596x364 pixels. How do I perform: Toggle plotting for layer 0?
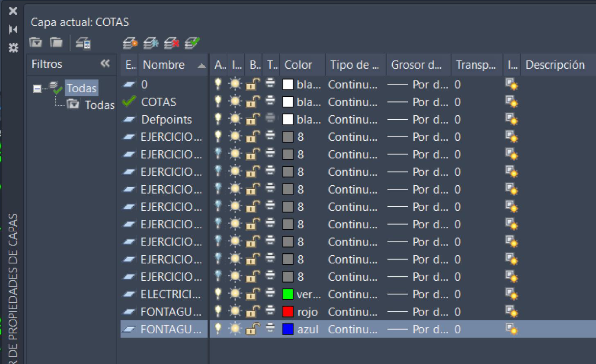(270, 83)
